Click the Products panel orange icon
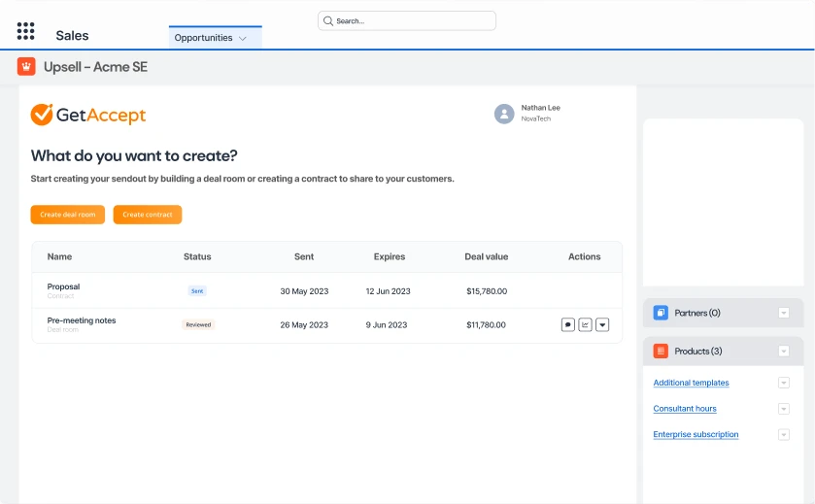Viewport: 815px width, 504px height. click(x=661, y=352)
